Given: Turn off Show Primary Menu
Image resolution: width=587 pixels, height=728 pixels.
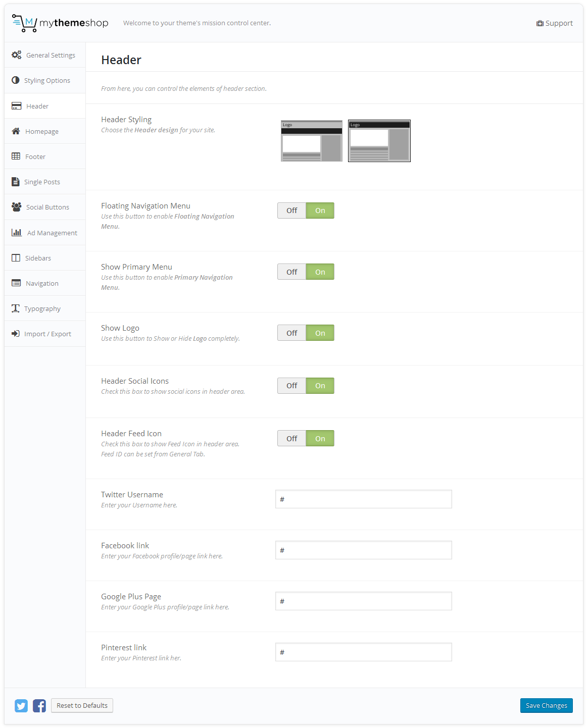Looking at the screenshot, I should point(292,272).
